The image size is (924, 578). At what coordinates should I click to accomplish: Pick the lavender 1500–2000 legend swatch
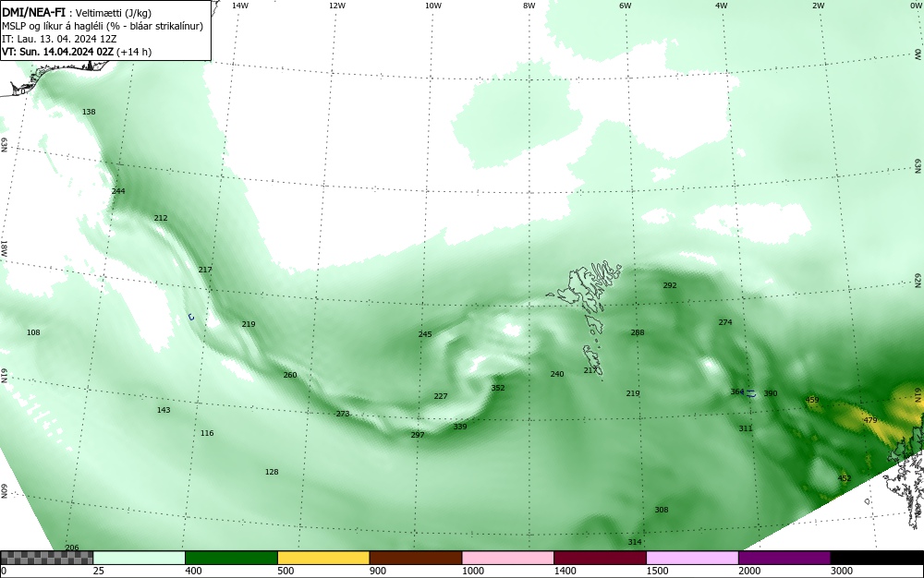(692, 558)
